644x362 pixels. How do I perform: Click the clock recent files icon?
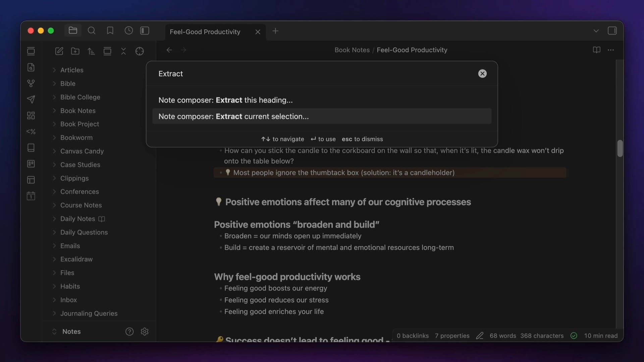(x=128, y=31)
